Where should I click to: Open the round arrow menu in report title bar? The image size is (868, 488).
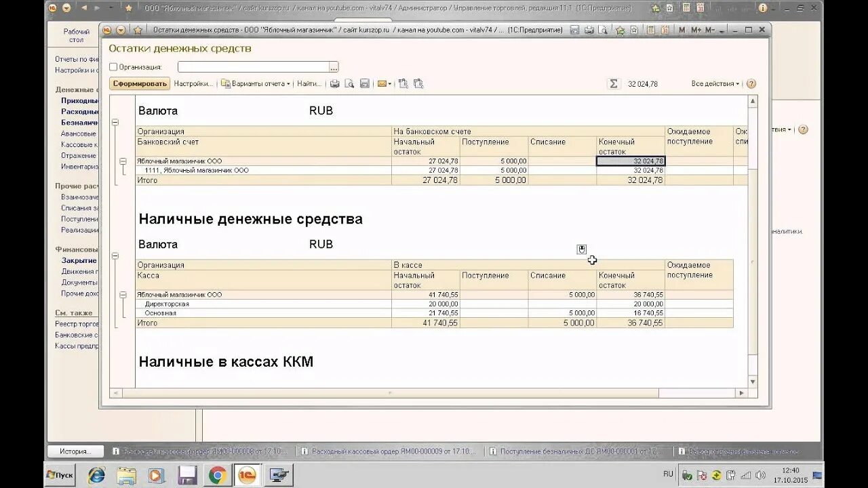[x=121, y=30]
